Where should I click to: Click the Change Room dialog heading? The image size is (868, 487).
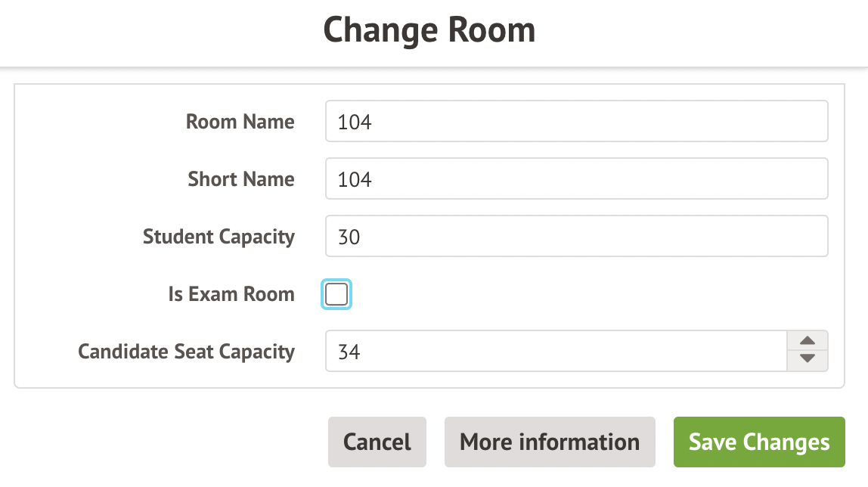pyautogui.click(x=429, y=31)
